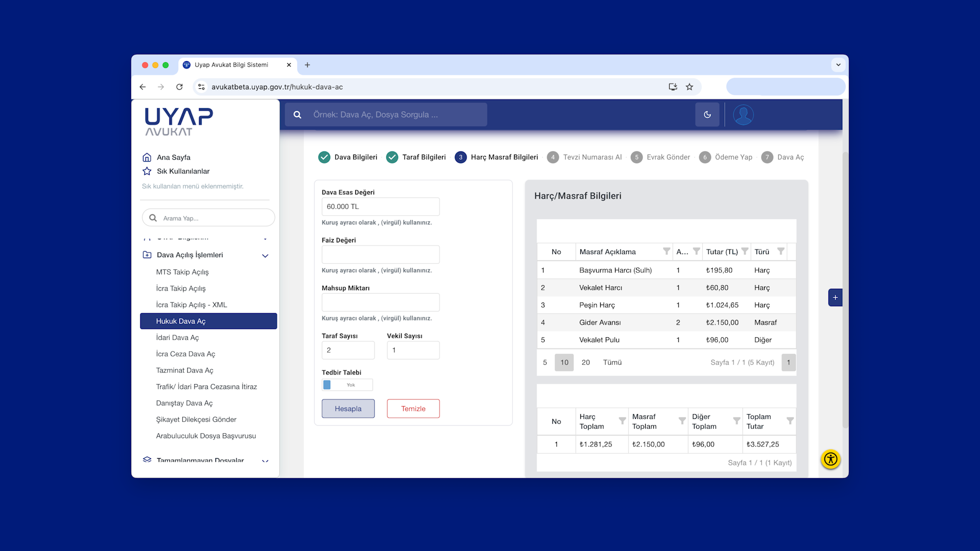Click the Mahsup Miktarı field
Screen dimensions: 980x551
point(380,303)
